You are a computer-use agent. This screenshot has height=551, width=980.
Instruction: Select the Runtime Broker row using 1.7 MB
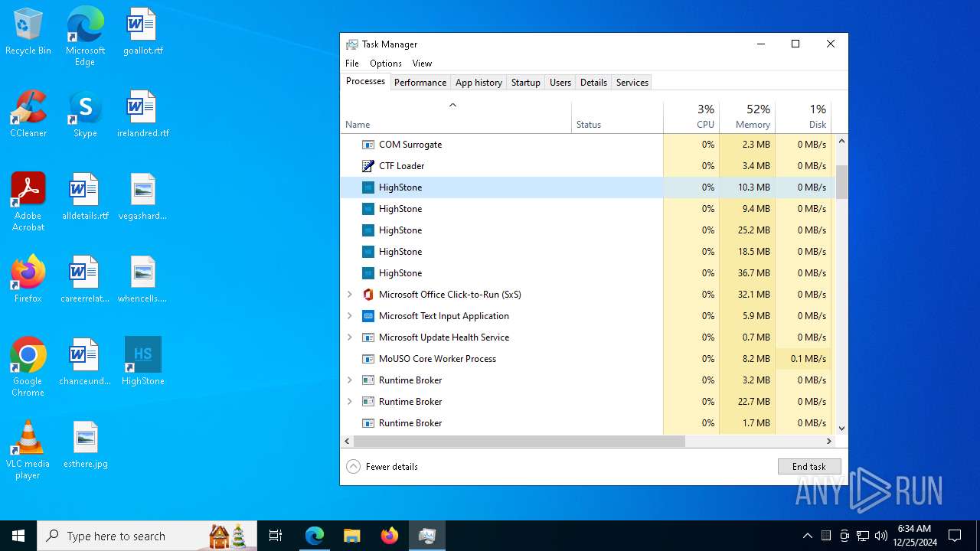(588, 423)
